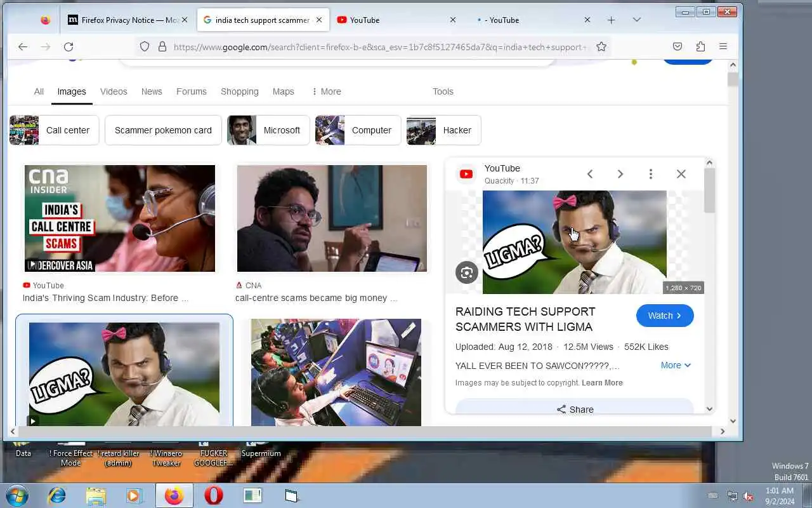
Task: Click the padlock site info icon
Action: [x=162, y=46]
